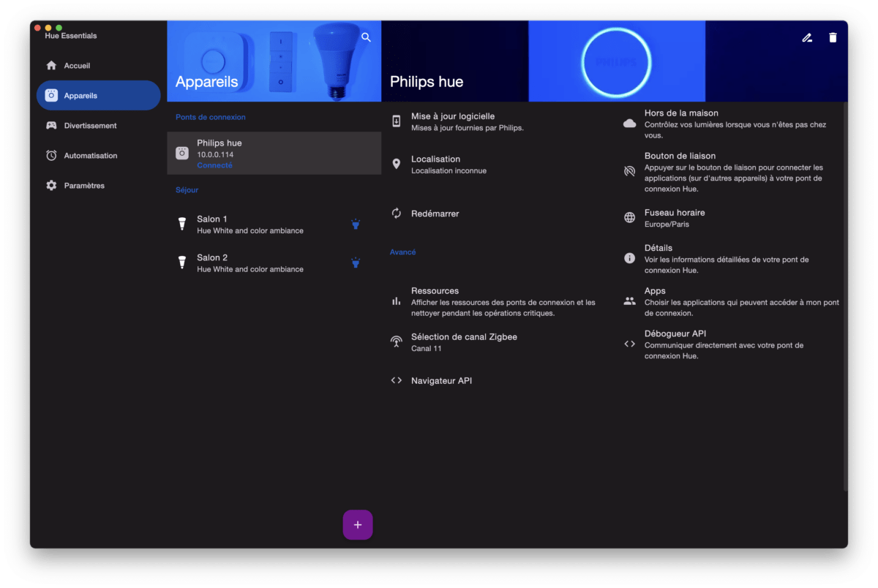Open the Accueil home section
Screen dimensions: 878x588
98,66
